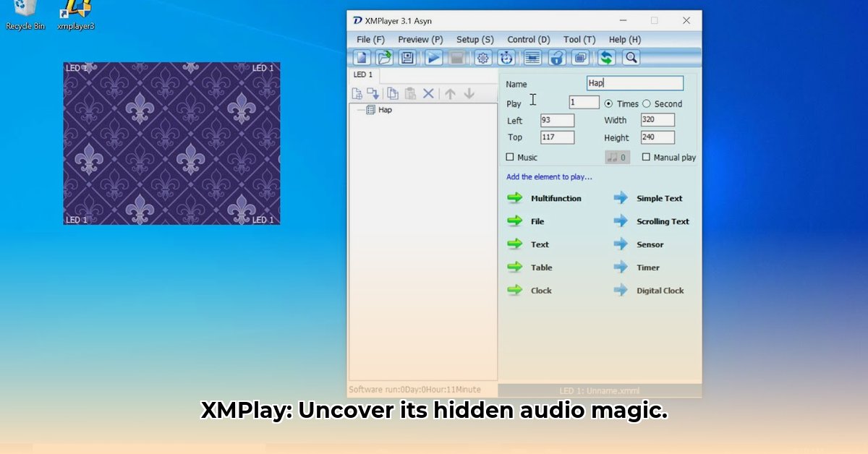Screen dimensions: 868x454
Task: Click the Recycle Bin desktop icon
Action: click(25, 14)
